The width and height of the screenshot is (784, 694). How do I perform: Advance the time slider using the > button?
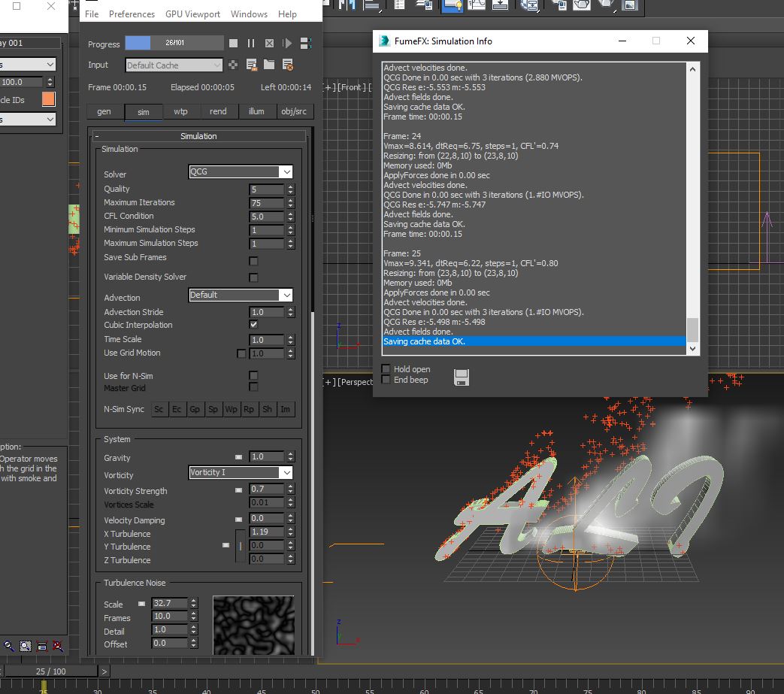click(104, 671)
